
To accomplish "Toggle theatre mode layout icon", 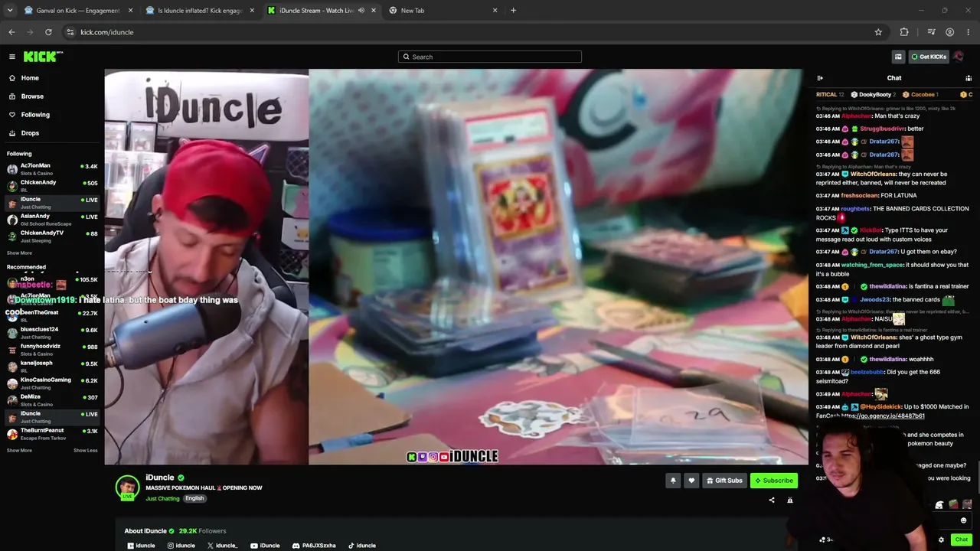I will tap(898, 57).
